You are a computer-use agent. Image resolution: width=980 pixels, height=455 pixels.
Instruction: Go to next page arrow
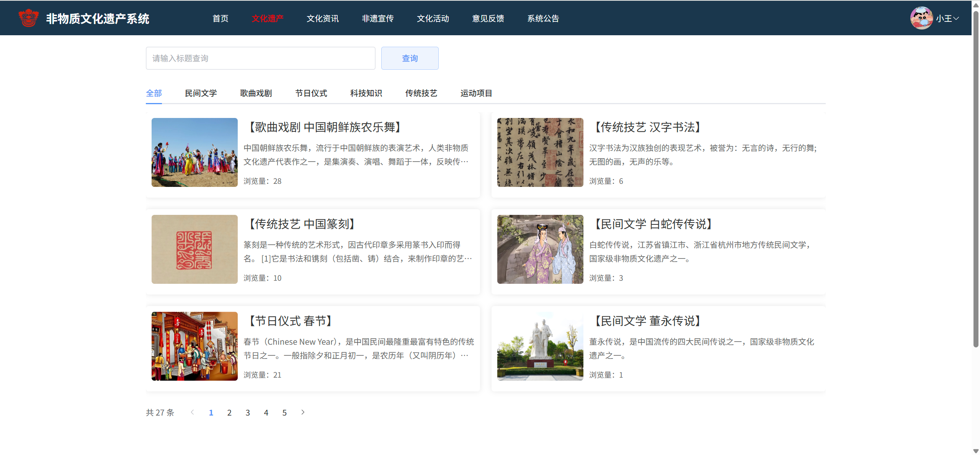(x=303, y=412)
